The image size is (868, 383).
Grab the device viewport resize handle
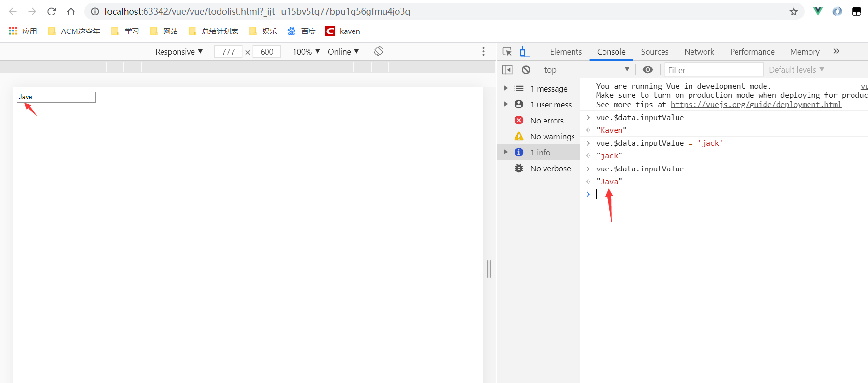coord(489,269)
